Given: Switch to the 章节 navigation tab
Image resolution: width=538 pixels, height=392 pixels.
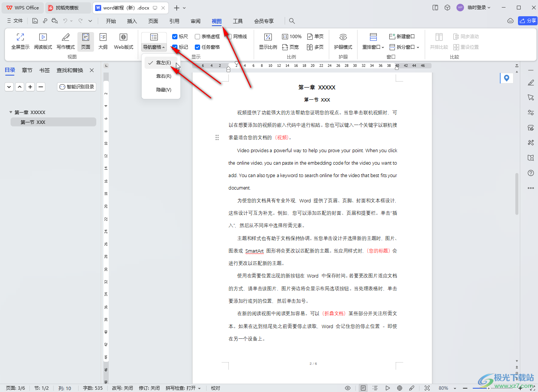Looking at the screenshot, I should (x=27, y=70).
